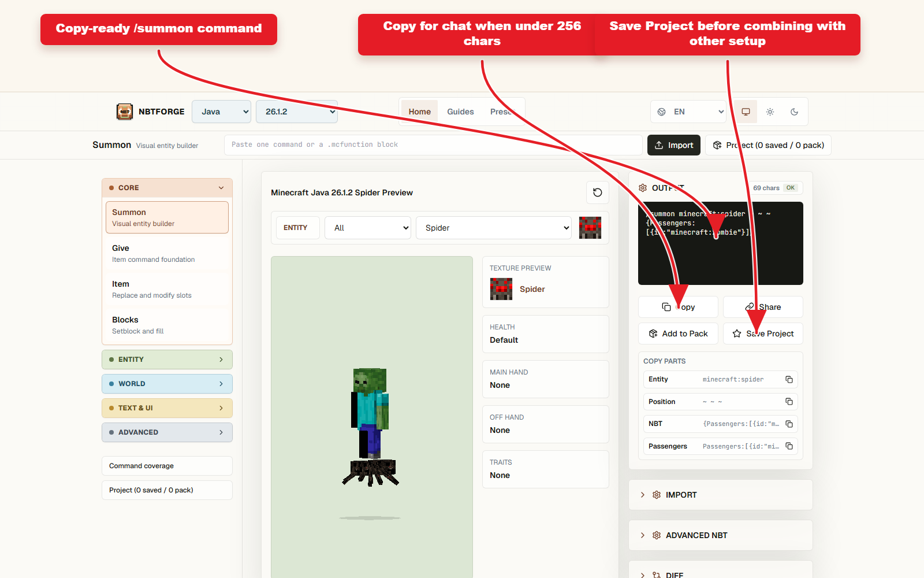Copy the NBT part value

click(789, 424)
